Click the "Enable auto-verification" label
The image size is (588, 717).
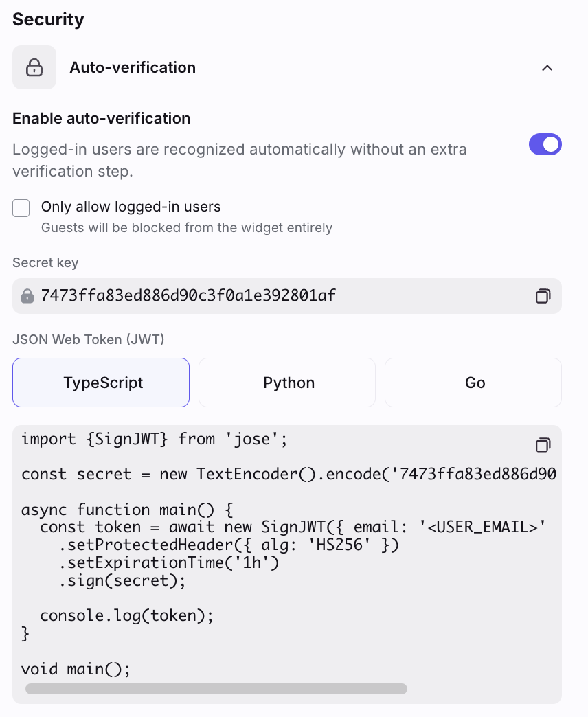click(x=102, y=118)
